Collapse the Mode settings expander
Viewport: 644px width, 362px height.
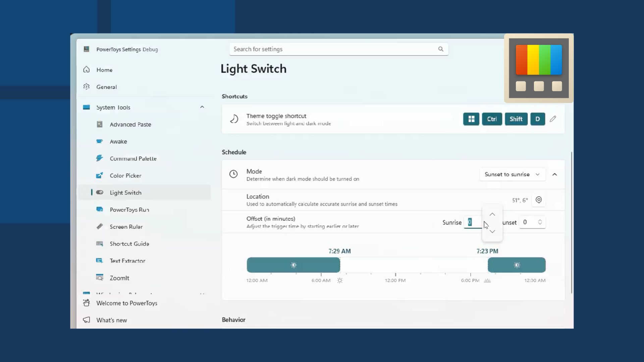554,174
